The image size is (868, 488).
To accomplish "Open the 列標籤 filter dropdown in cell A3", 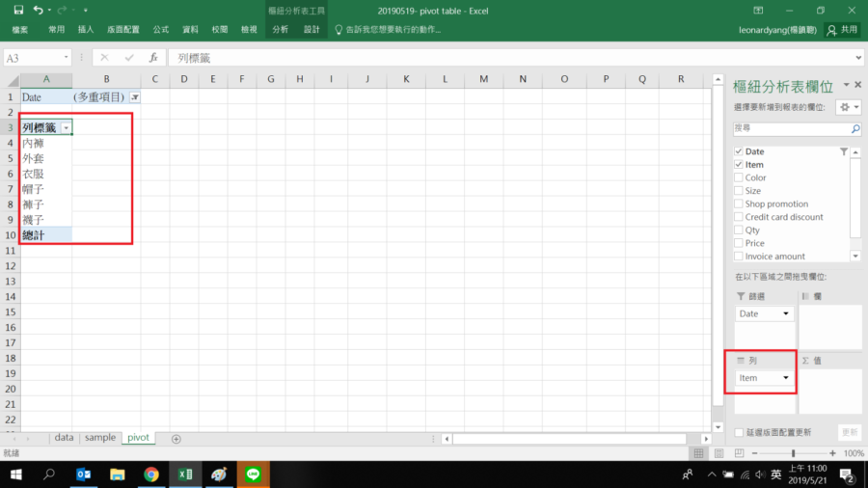I will coord(65,127).
